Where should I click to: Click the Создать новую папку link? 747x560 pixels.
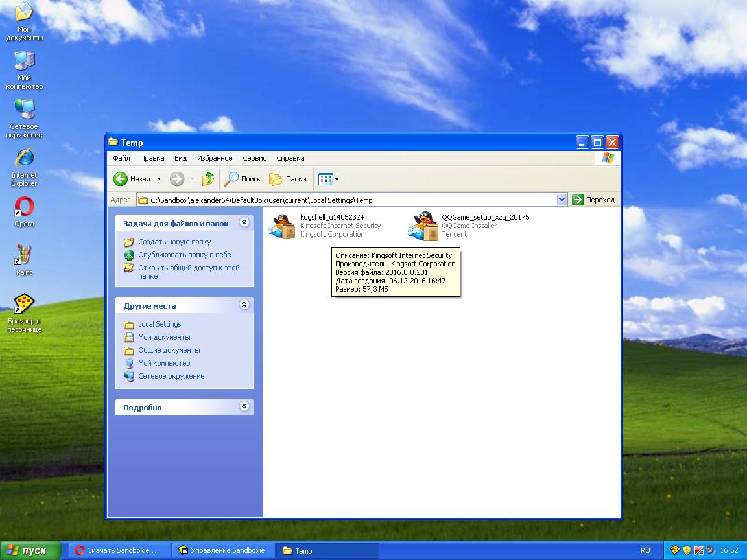point(174,242)
